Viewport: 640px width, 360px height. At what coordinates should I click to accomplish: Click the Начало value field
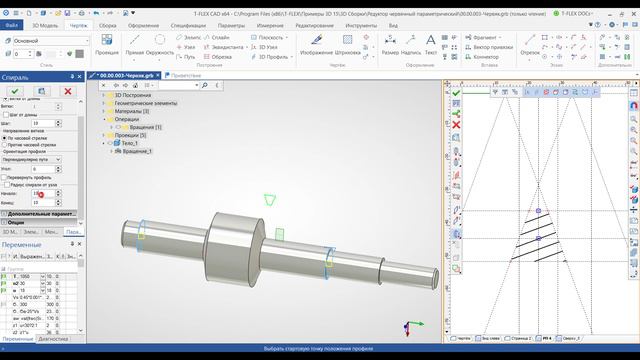[43, 193]
